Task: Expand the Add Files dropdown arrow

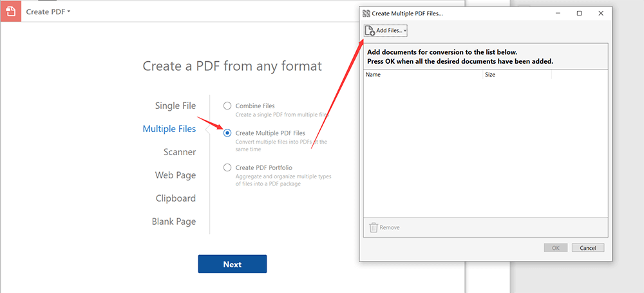Action: (405, 31)
